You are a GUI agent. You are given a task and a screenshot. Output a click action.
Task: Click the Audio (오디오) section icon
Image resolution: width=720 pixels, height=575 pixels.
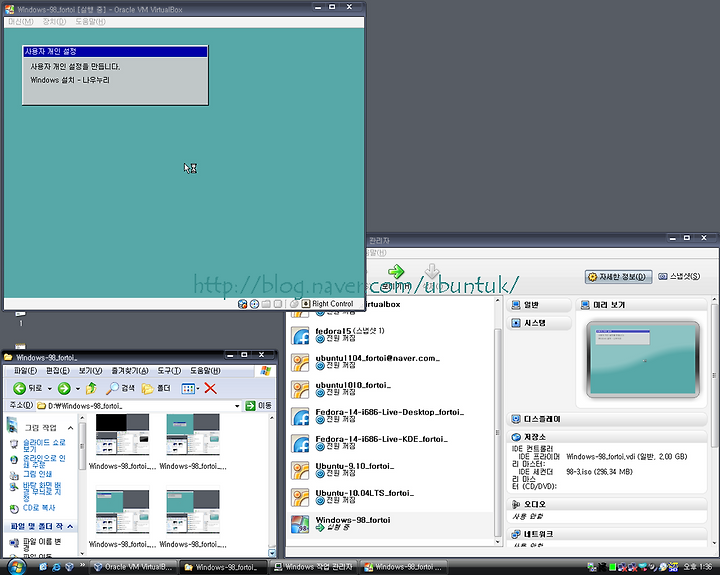click(516, 504)
